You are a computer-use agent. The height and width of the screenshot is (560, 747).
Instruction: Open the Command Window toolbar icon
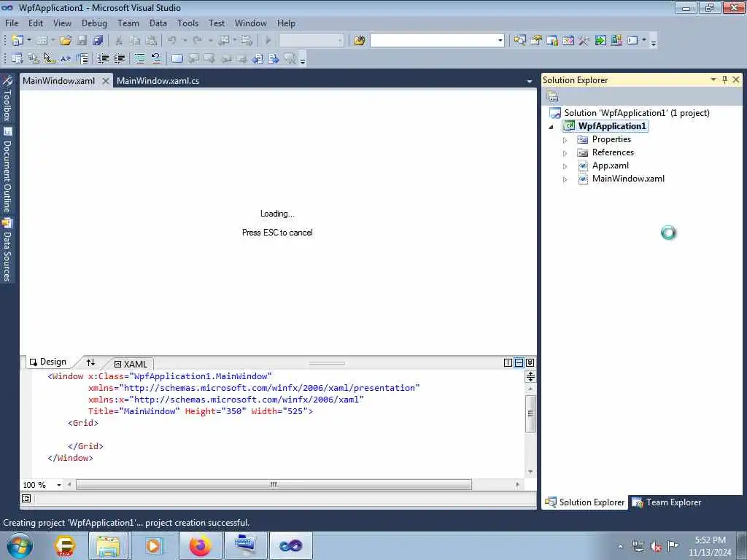632,41
